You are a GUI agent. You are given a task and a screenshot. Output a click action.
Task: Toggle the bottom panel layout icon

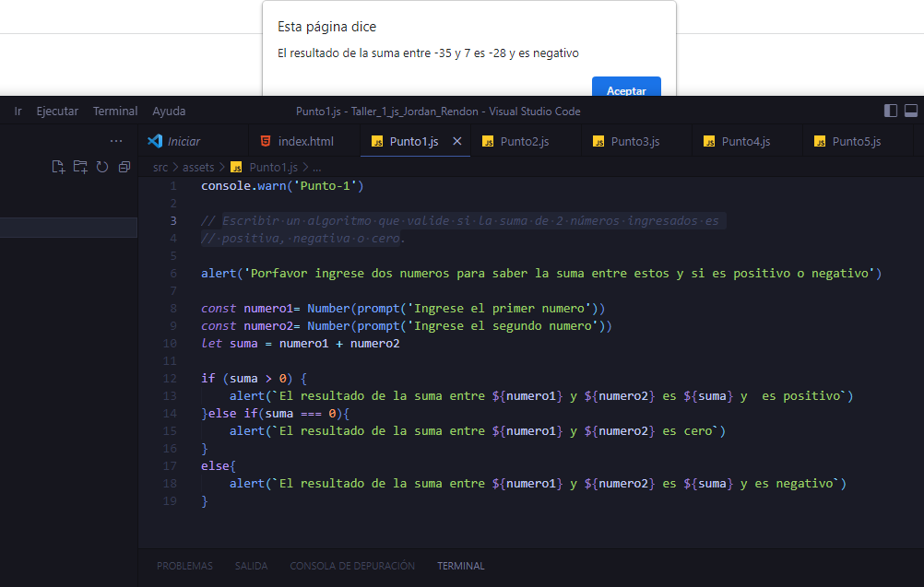pos(910,111)
